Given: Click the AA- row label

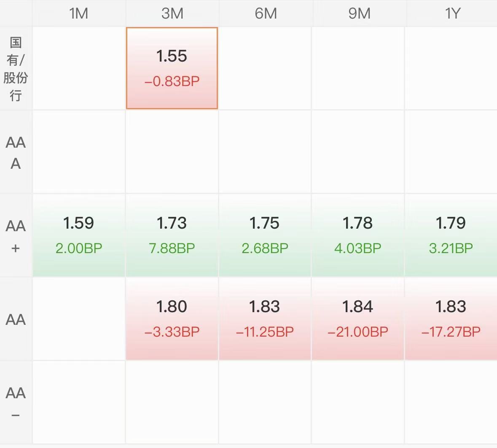Looking at the screenshot, I should (x=16, y=403).
